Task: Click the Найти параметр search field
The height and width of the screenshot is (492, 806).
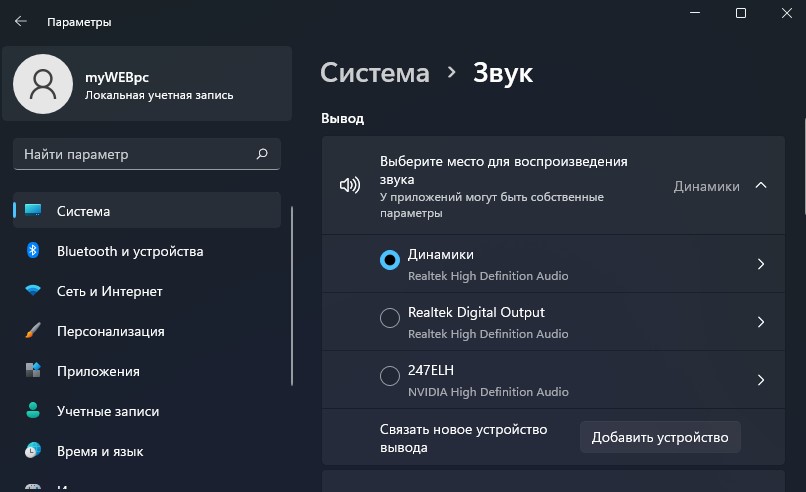Action: click(147, 154)
